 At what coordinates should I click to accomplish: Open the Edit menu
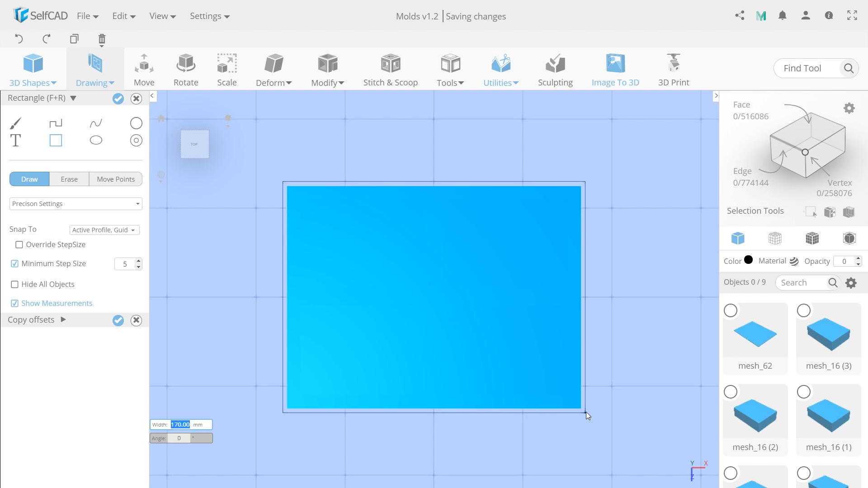coord(120,16)
